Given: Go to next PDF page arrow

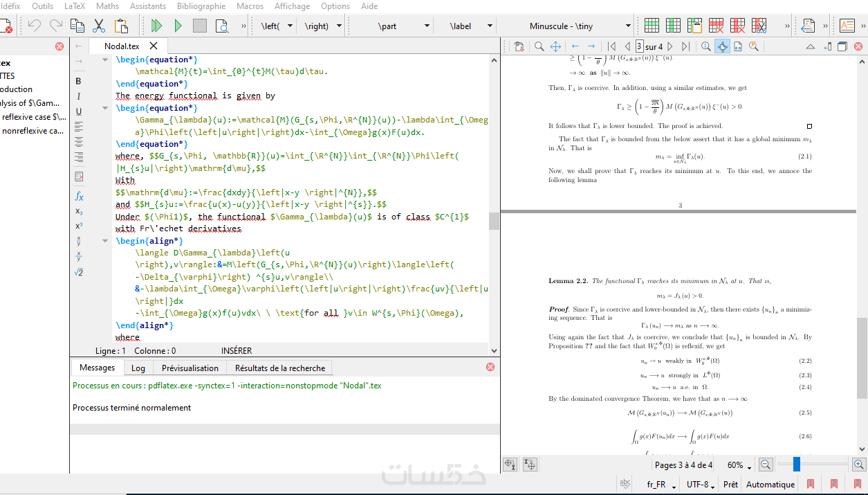Looking at the screenshot, I should 670,46.
